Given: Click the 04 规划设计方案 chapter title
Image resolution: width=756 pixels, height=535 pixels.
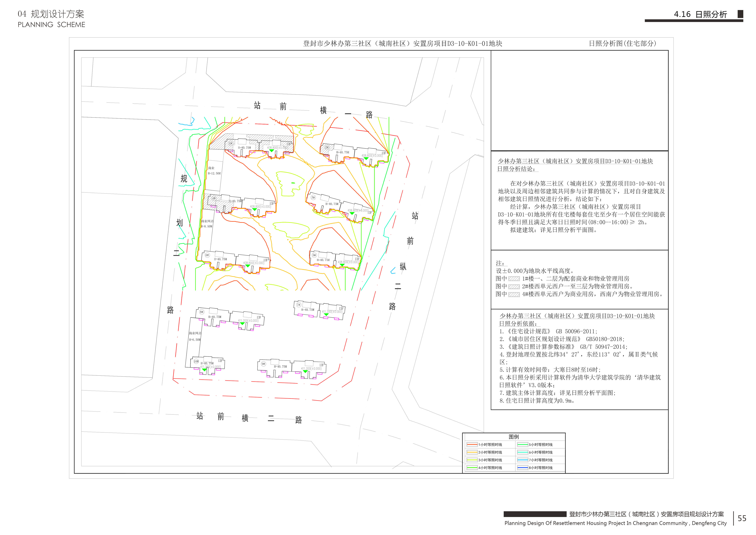Looking at the screenshot, I should click(x=51, y=14).
